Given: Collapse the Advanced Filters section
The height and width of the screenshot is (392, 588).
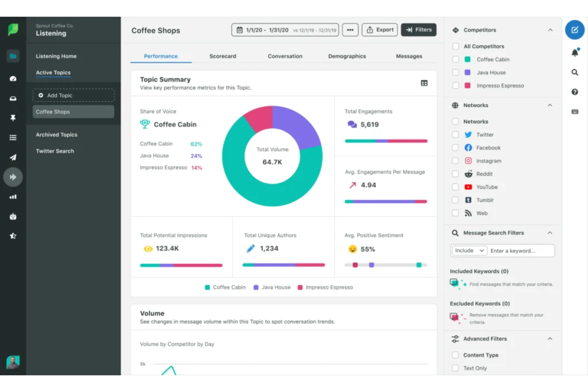Looking at the screenshot, I should point(550,338).
